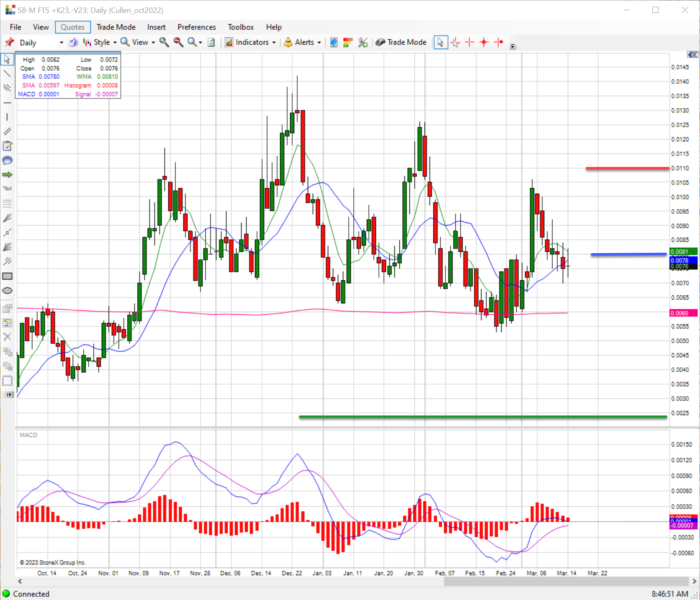The image size is (700, 600).
Task: Click the percent scale toolbar icon
Action: (x=363, y=42)
